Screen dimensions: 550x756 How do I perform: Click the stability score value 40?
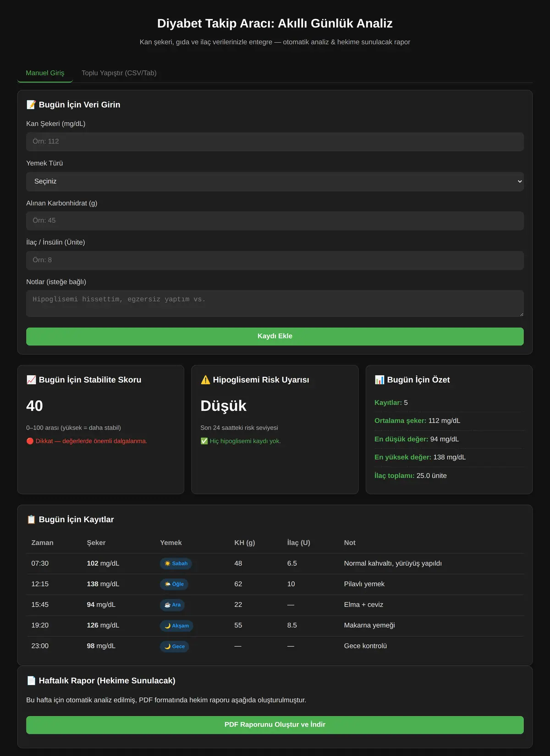tap(34, 406)
